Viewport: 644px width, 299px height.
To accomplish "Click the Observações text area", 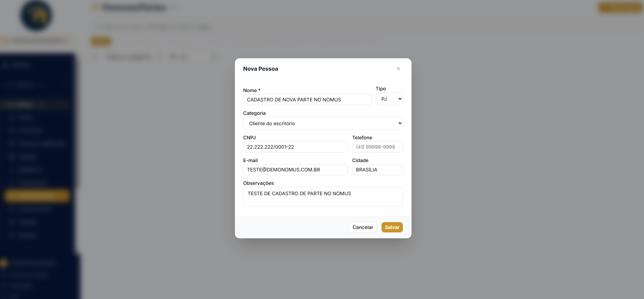I will pyautogui.click(x=323, y=197).
